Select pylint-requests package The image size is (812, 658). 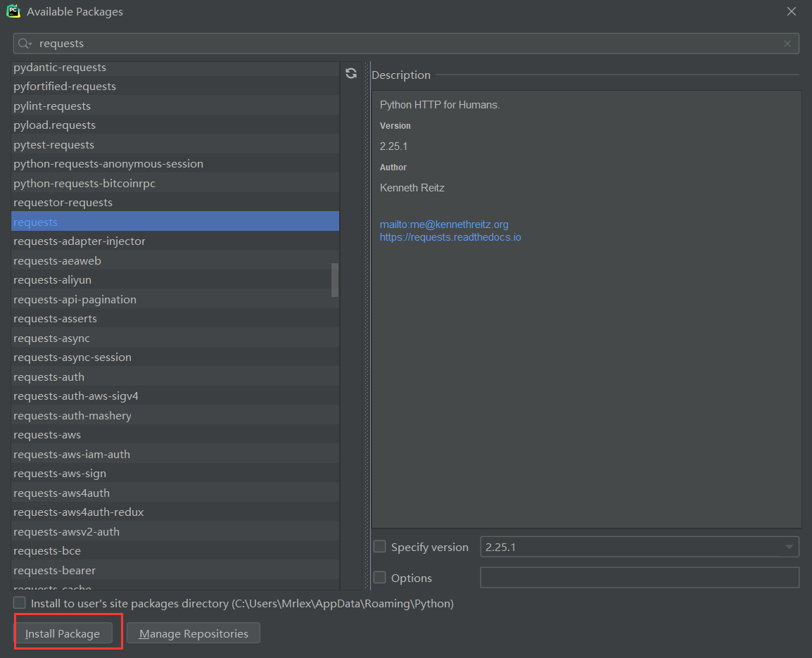tap(175, 106)
